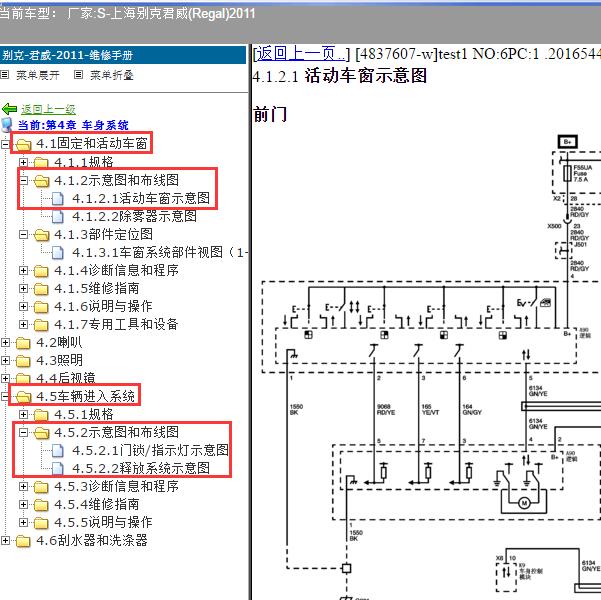
Task: Click the 别克-君威-2011-维修手册 title bar
Action: click(x=123, y=55)
